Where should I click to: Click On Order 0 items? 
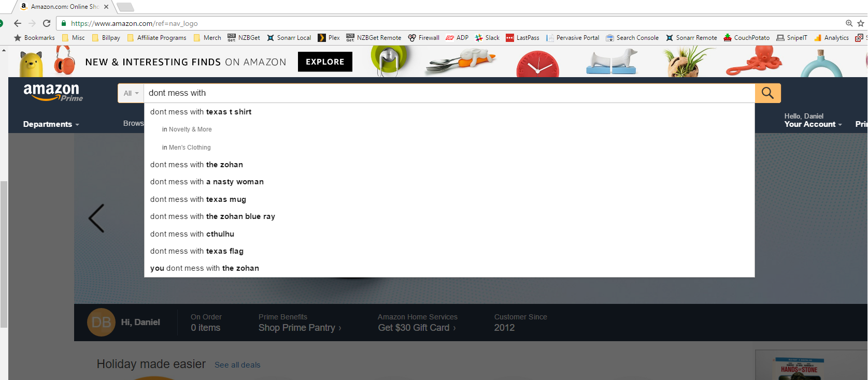(x=206, y=323)
